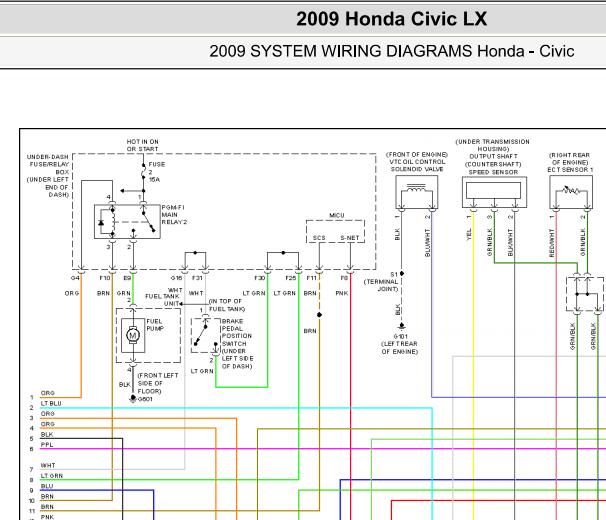Click the "VTC OIL CONTROL SOLENOID VALVE" label
The height and width of the screenshot is (520, 606).
pyautogui.click(x=417, y=165)
